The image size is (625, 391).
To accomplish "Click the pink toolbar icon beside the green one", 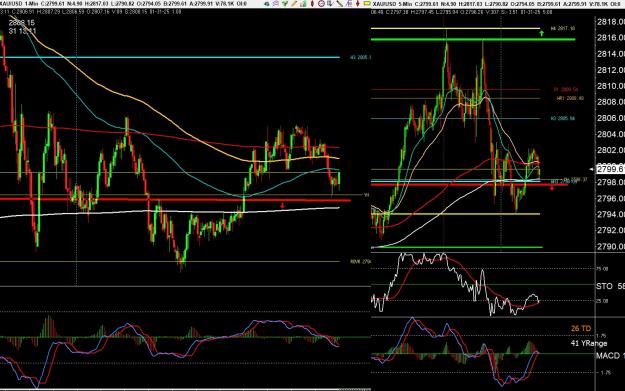I will (x=275, y=4).
